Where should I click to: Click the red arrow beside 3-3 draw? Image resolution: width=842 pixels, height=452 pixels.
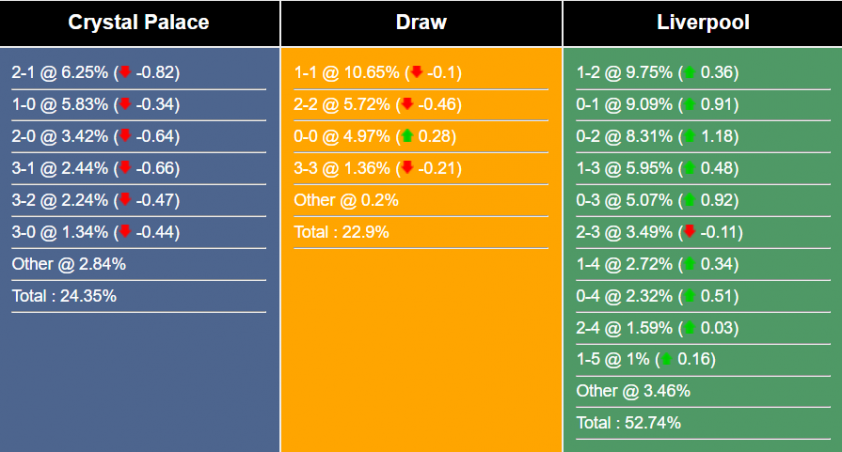tap(407, 168)
